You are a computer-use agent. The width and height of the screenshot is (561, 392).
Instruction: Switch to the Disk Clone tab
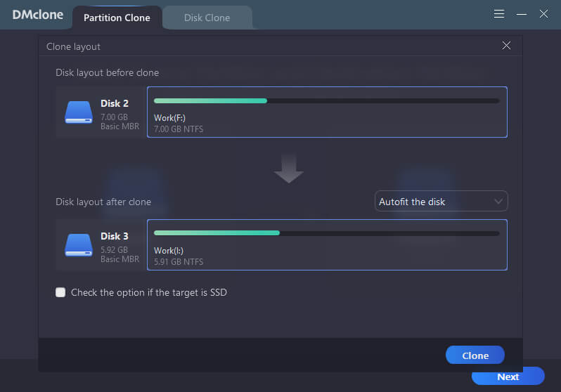coord(207,18)
